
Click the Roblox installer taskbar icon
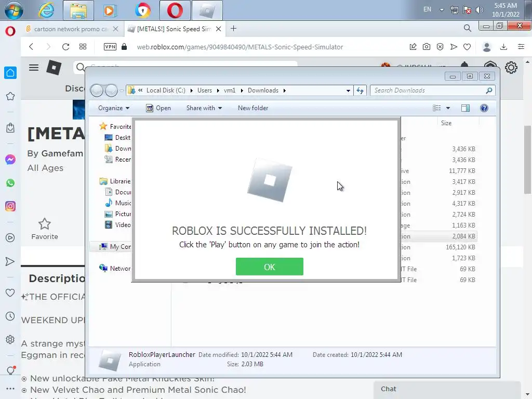[207, 10]
